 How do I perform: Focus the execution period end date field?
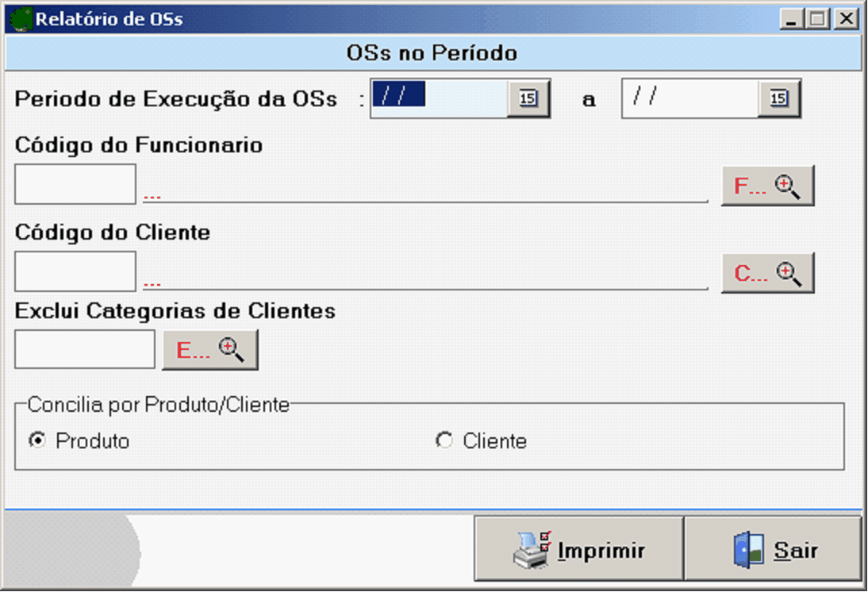pos(689,98)
